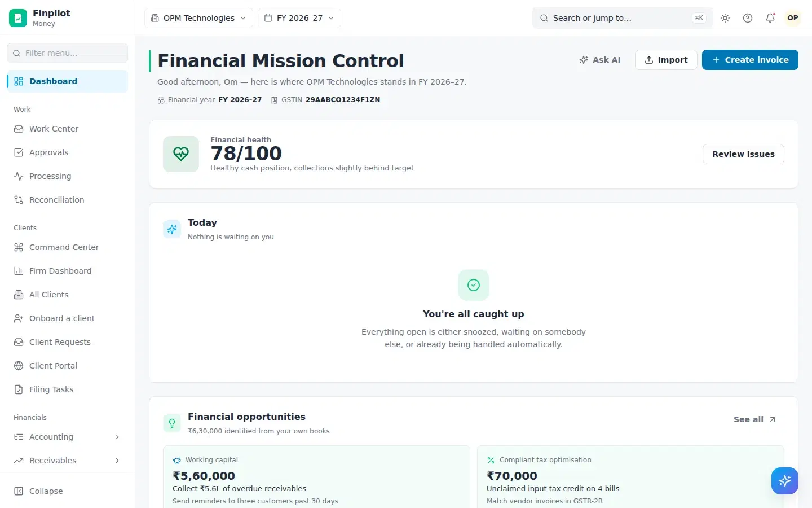Image resolution: width=812 pixels, height=508 pixels.
Task: Click the 78/100 health score
Action: pos(246,154)
